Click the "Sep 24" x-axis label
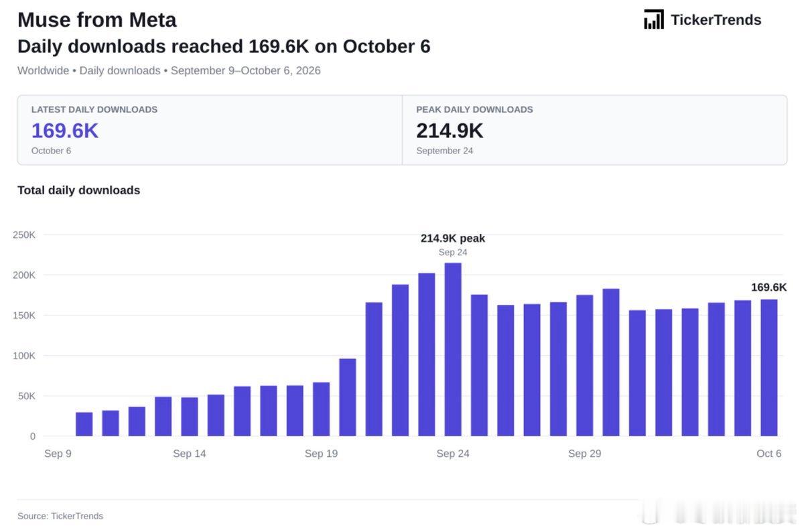 (x=453, y=454)
